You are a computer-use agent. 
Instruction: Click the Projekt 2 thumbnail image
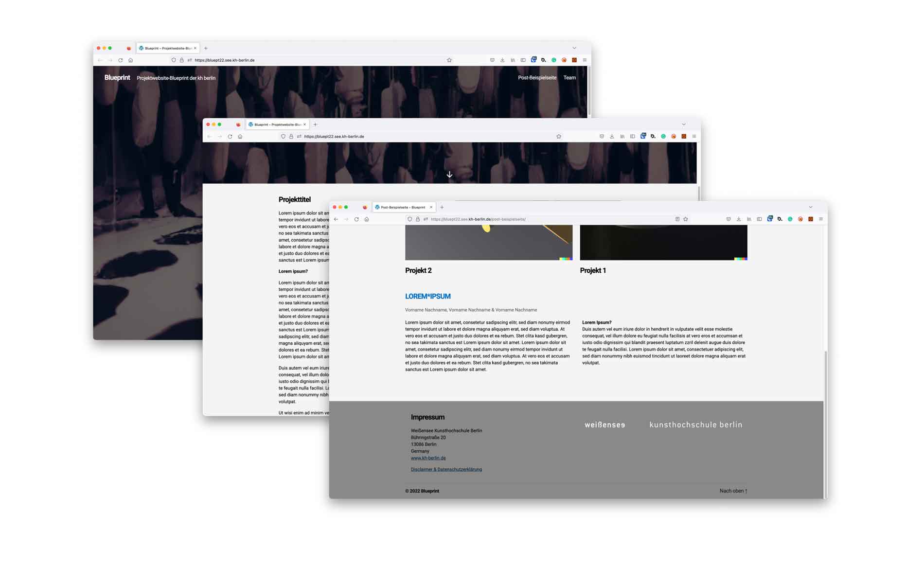489,243
